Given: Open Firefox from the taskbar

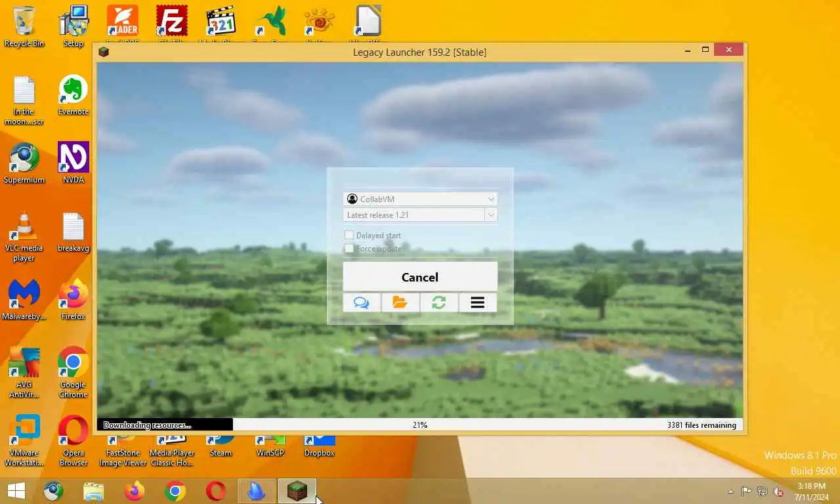Looking at the screenshot, I should [135, 491].
